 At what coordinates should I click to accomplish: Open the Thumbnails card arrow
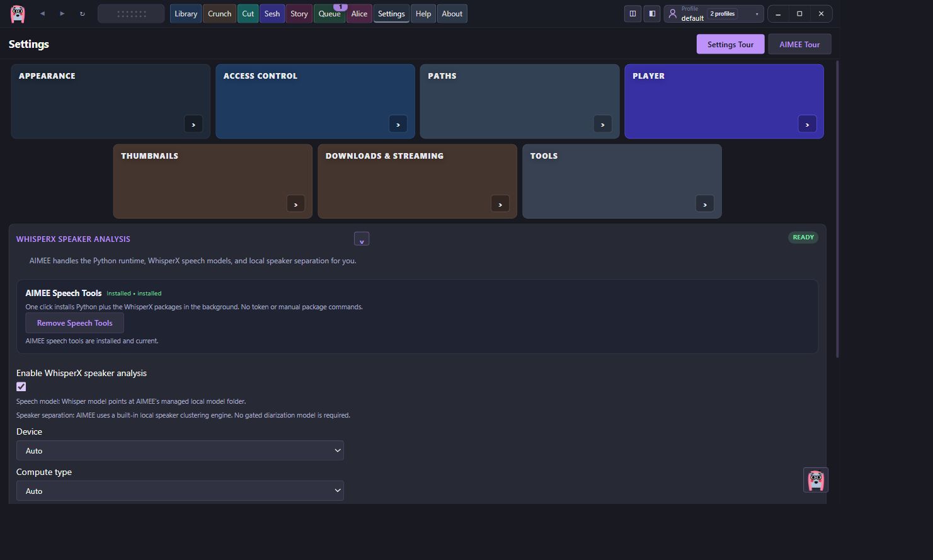[x=295, y=204]
